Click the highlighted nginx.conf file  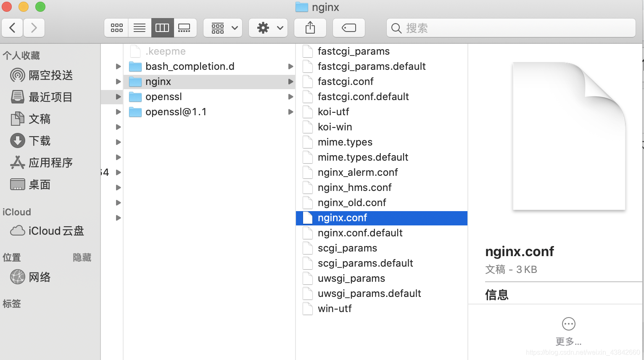pos(382,218)
